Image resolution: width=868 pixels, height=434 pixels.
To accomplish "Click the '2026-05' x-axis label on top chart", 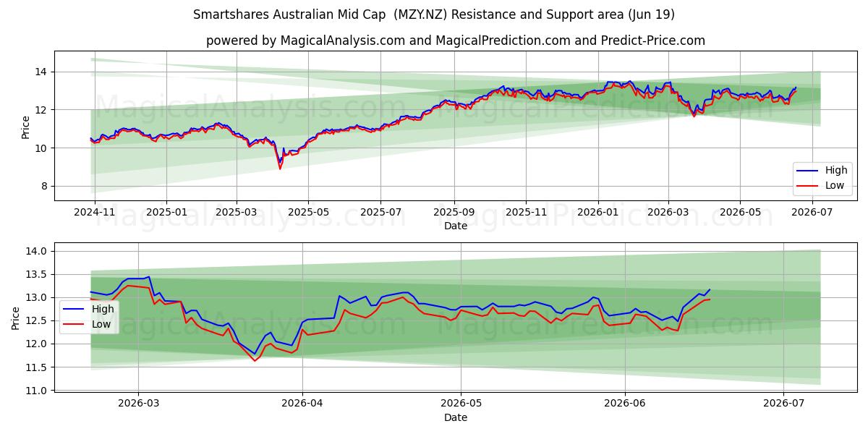I will 740,213.
